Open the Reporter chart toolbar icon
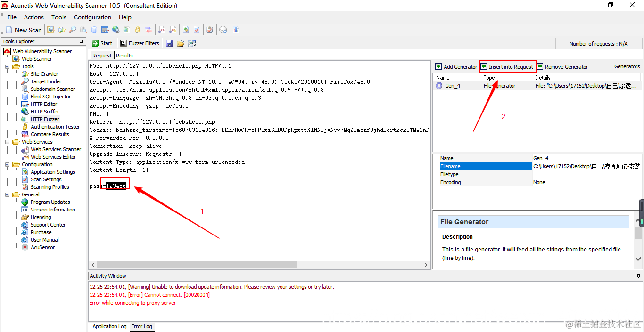This screenshot has height=332, width=644. [236, 30]
